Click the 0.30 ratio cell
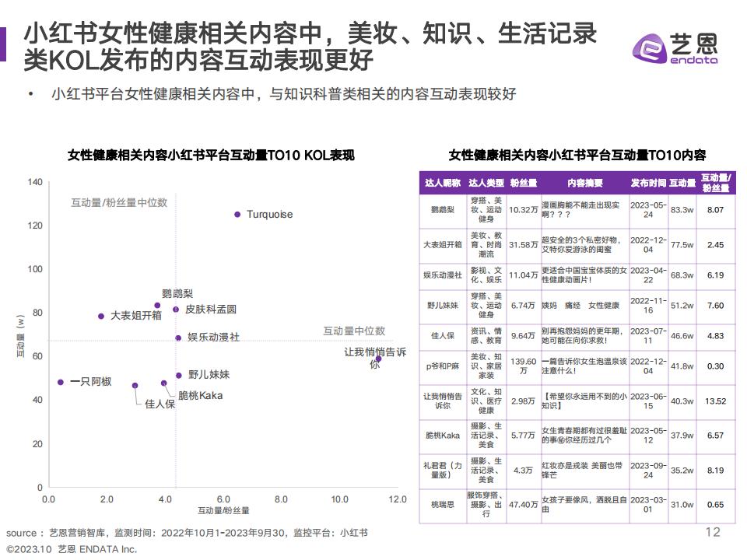The width and height of the screenshot is (747, 560). point(715,366)
